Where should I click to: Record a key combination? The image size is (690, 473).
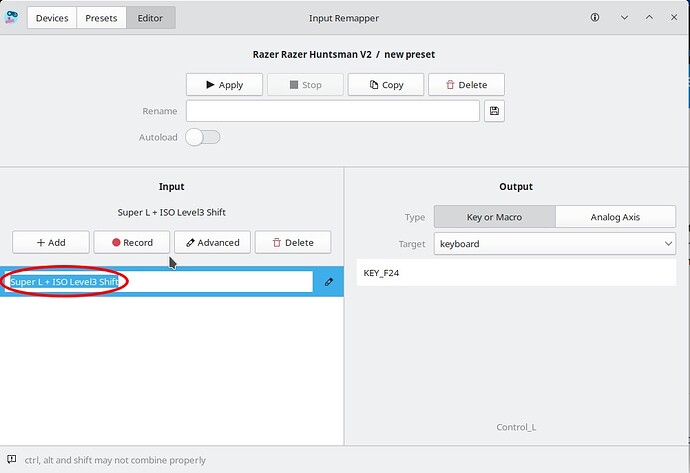(132, 242)
